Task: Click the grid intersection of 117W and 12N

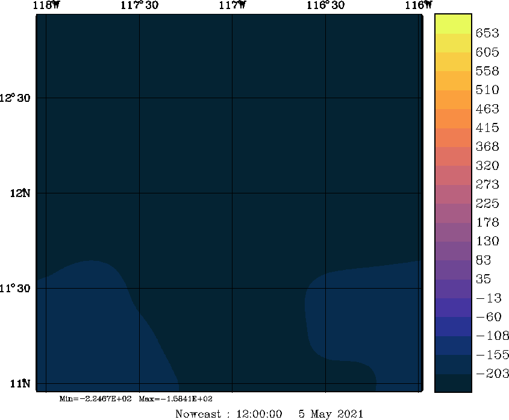Action: 232,193
